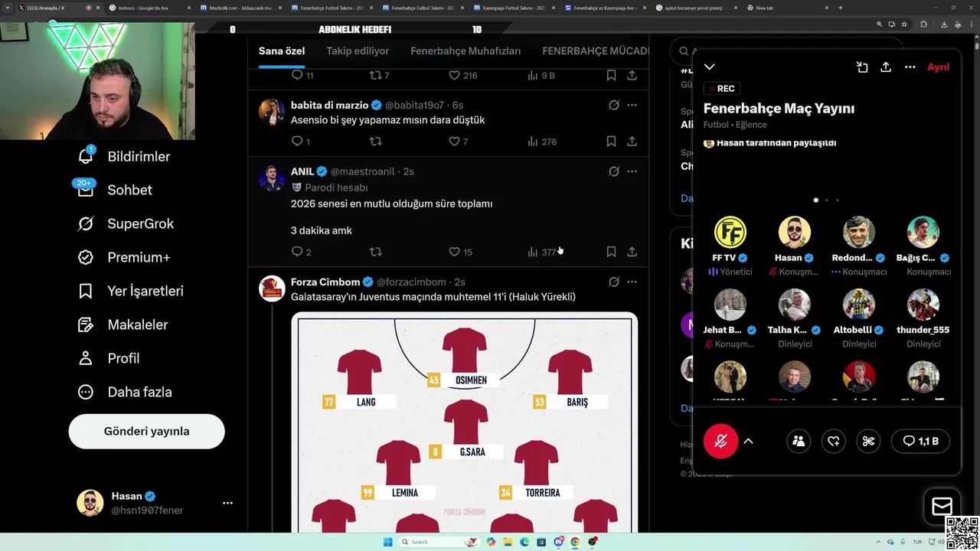Create a clip with scissors icon
Image resolution: width=980 pixels, height=551 pixels.
coord(868,441)
